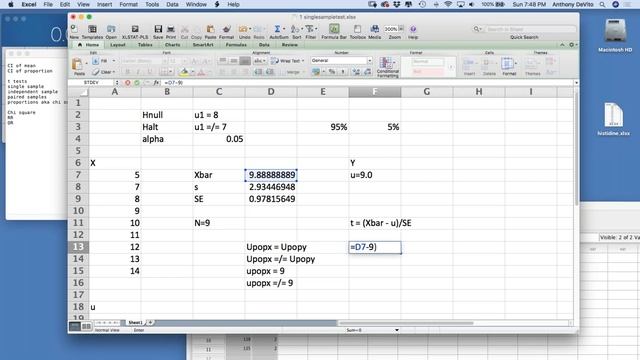Open the Data ribbon tab
Viewport: 640px width, 360px height.
coord(264,45)
